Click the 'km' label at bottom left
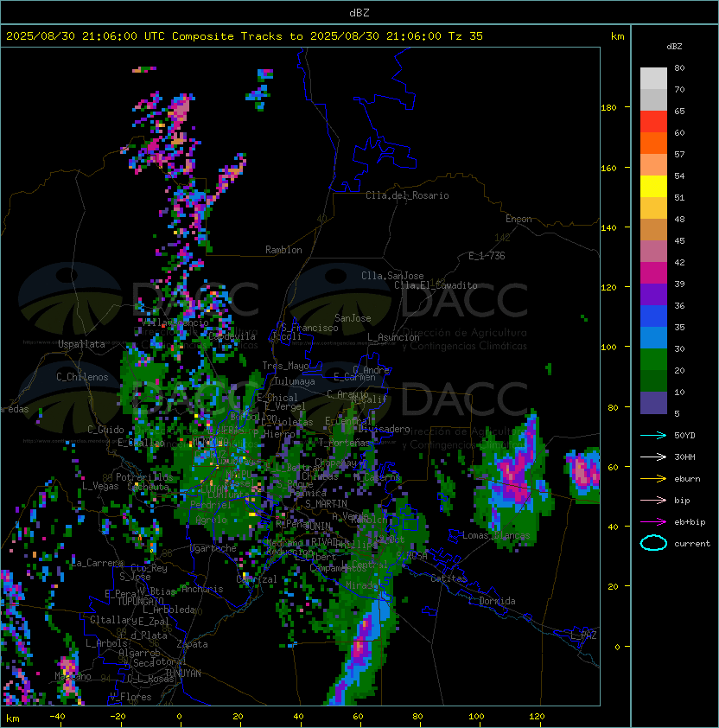This screenshot has width=719, height=728. (x=13, y=718)
